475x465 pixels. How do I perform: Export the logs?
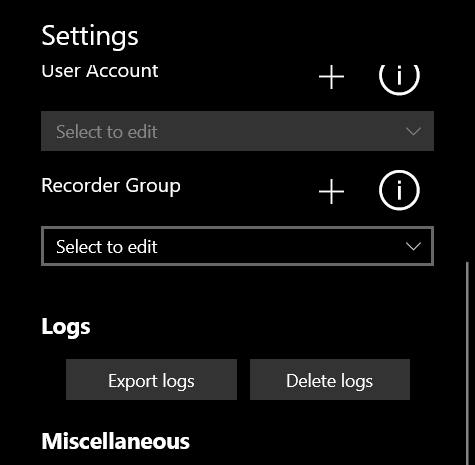click(x=151, y=380)
